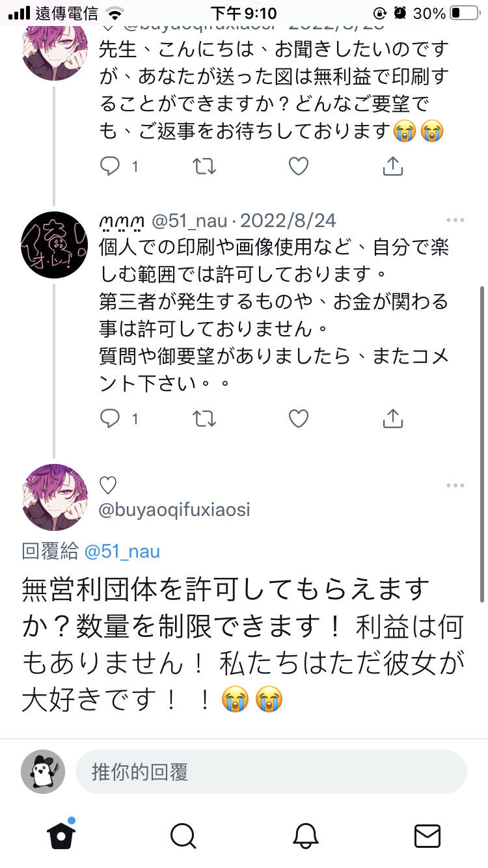The image size is (488, 868).
Task: Retweet the first tweet asking about printing
Action: click(x=205, y=167)
